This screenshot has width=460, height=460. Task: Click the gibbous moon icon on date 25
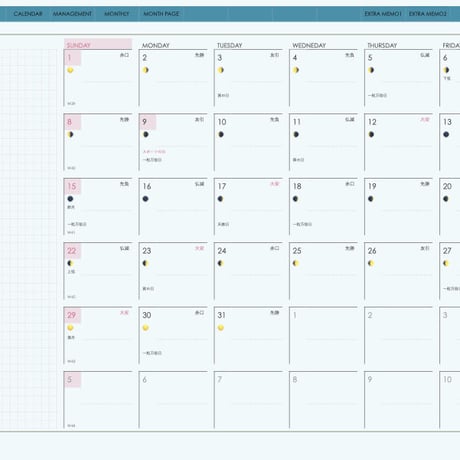296,263
